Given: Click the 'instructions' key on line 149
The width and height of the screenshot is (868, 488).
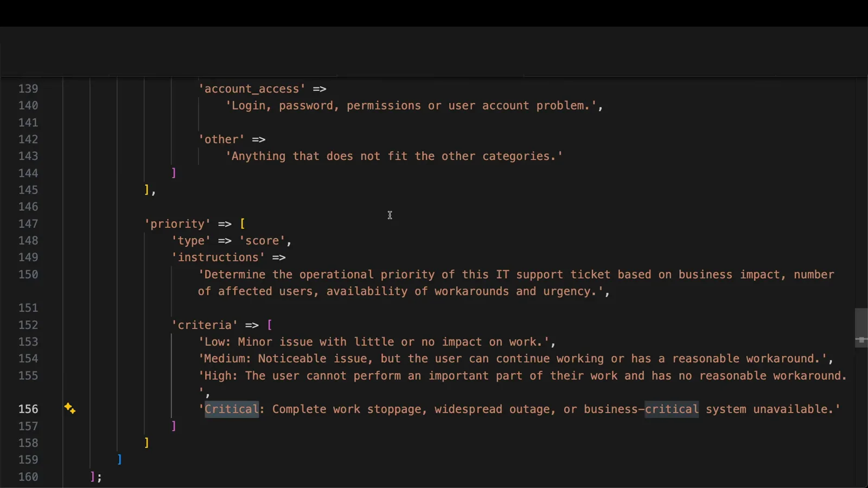Looking at the screenshot, I should click(218, 258).
